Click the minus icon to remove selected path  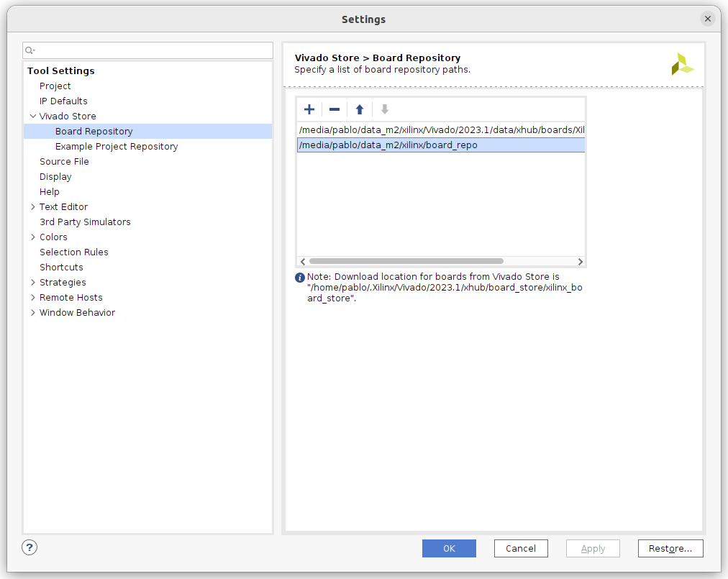pos(335,109)
